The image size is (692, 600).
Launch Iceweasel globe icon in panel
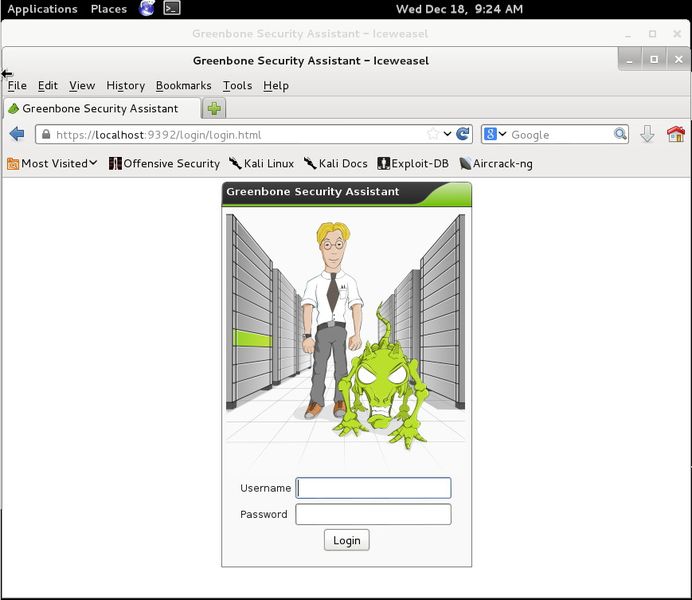(x=147, y=8)
